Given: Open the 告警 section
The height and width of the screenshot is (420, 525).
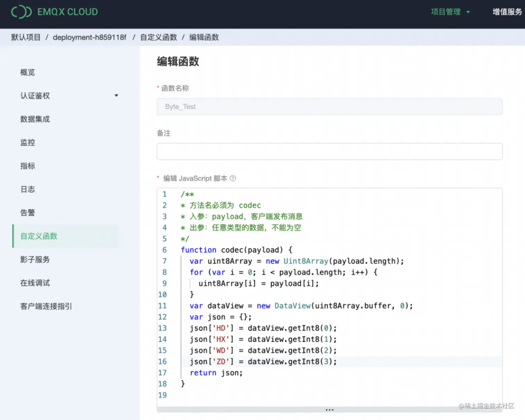Looking at the screenshot, I should pyautogui.click(x=27, y=212).
